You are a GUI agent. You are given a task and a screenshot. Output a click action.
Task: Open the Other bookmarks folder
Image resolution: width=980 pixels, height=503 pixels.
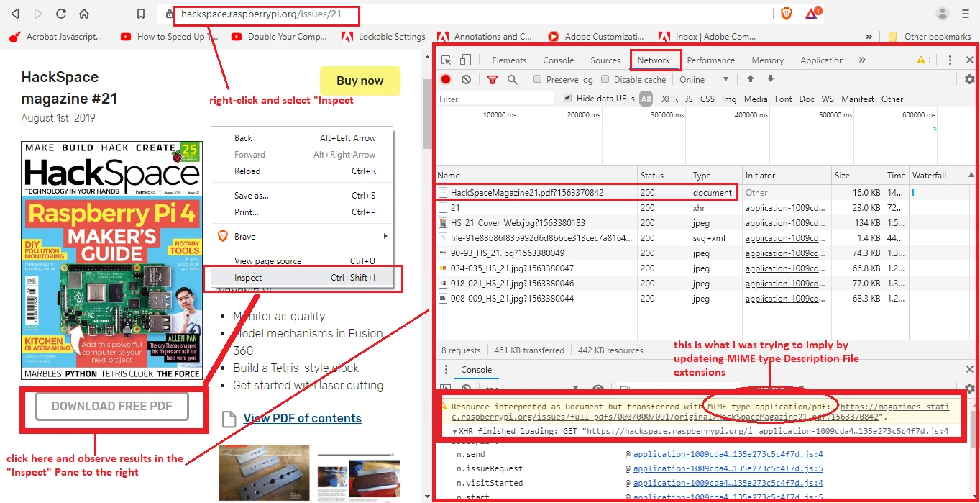tap(930, 37)
